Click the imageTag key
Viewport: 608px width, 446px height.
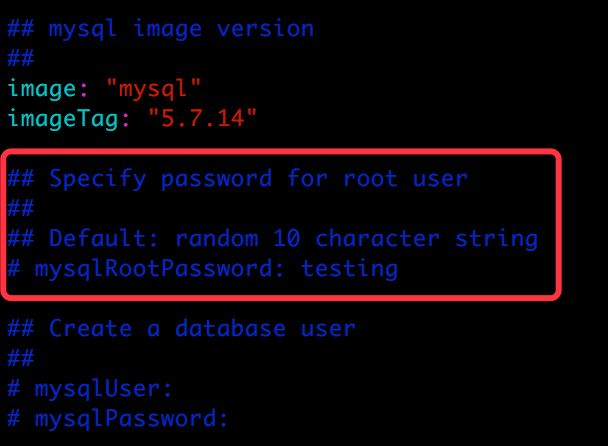(63, 119)
